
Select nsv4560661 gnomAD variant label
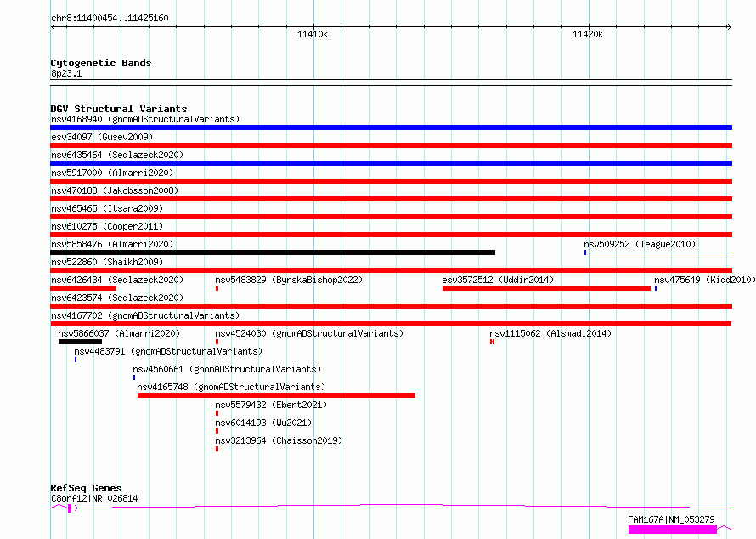coord(227,369)
